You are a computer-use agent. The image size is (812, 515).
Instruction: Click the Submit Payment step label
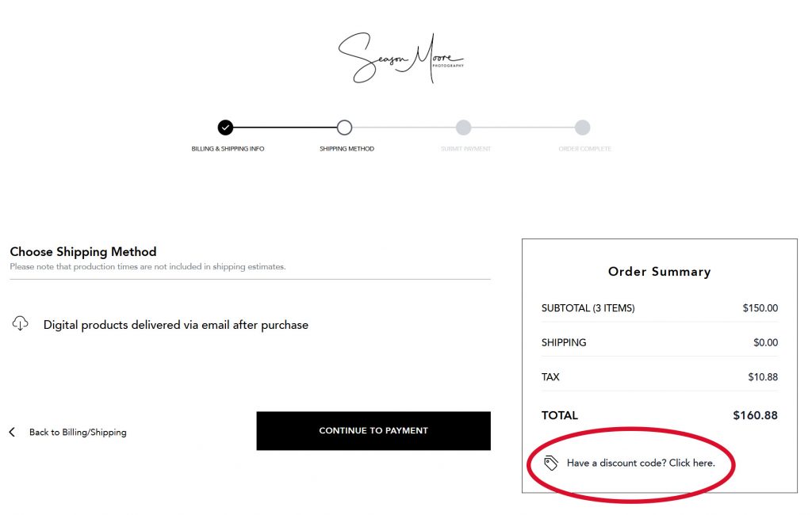click(465, 149)
